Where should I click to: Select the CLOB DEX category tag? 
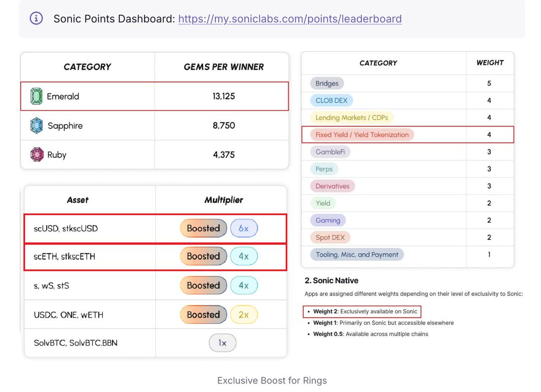(331, 100)
